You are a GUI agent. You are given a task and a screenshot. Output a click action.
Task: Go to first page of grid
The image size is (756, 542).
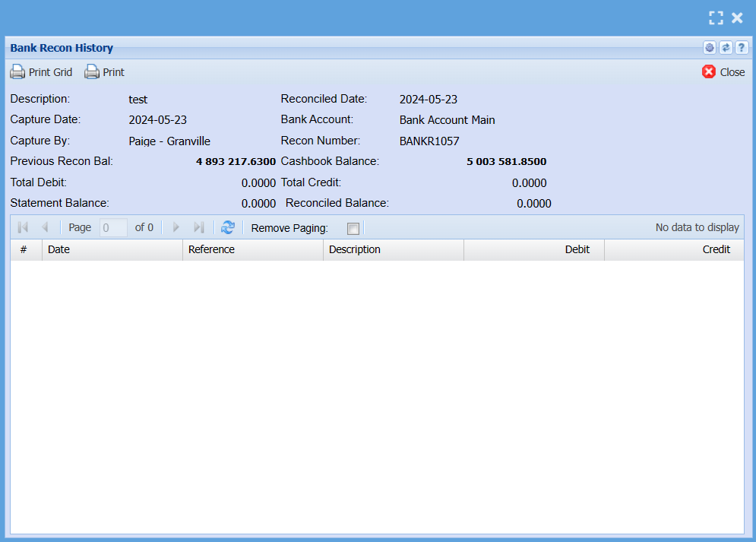click(x=23, y=227)
